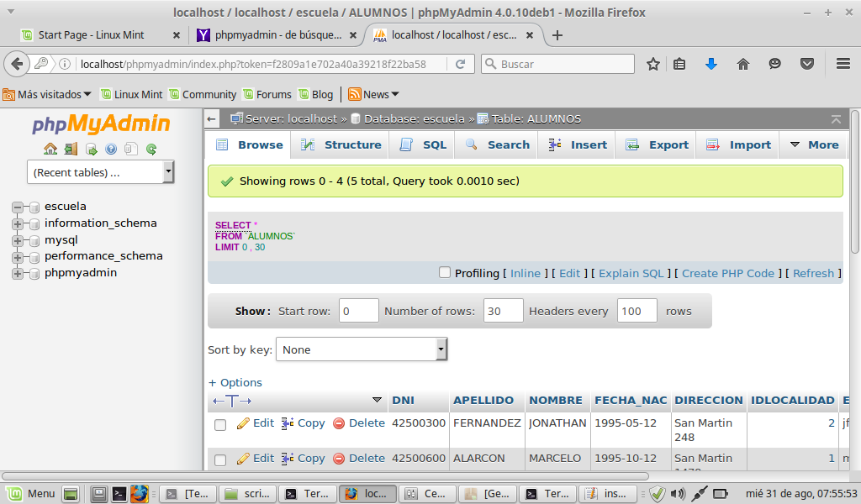Enable the Profiling checkbox
The width and height of the screenshot is (861, 504).
445,272
